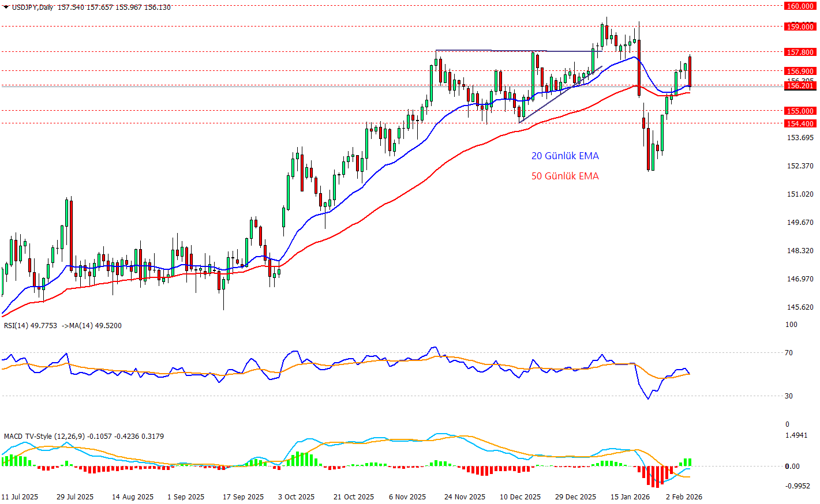
Task: Select the red 50 Günlük EMA text
Action: (x=565, y=176)
